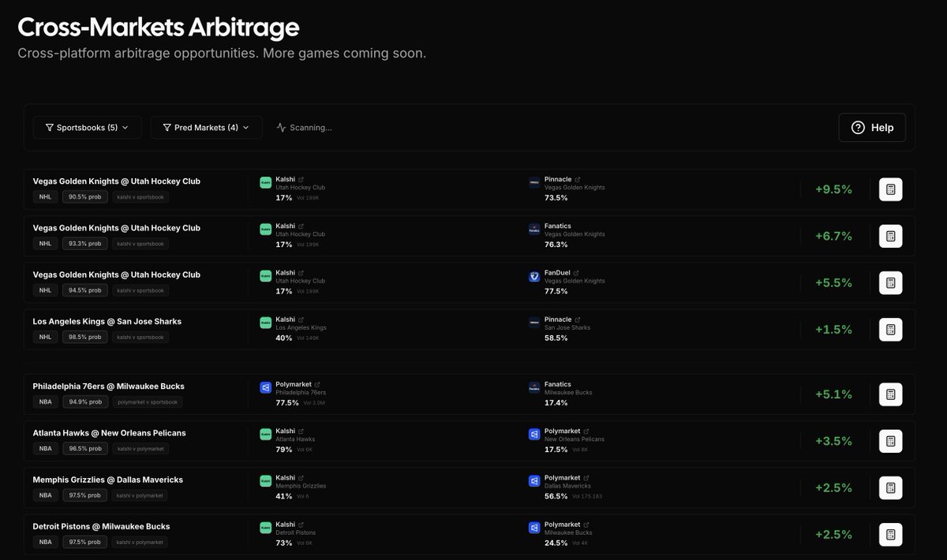This screenshot has height=560, width=947.
Task: Open calculator for the +6.7% Fanatics row
Action: (891, 236)
